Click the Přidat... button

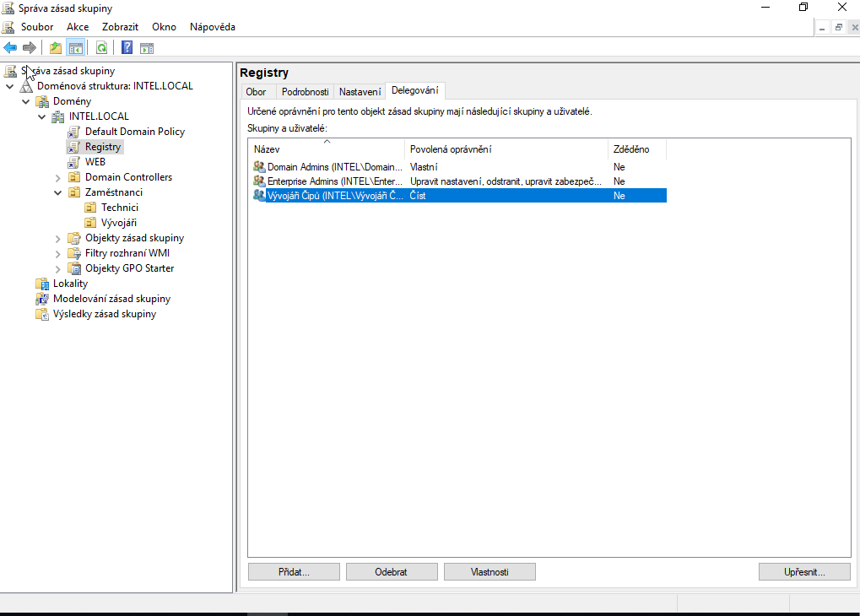[x=294, y=572]
